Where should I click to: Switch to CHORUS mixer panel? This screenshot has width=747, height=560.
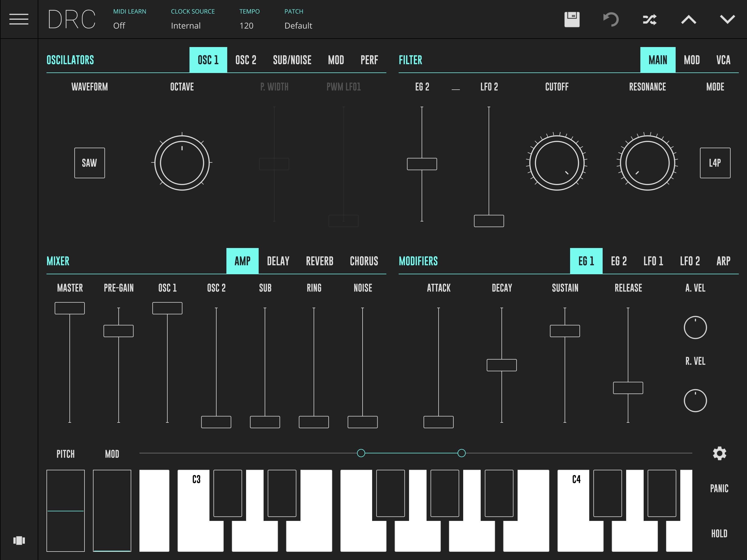[364, 261]
